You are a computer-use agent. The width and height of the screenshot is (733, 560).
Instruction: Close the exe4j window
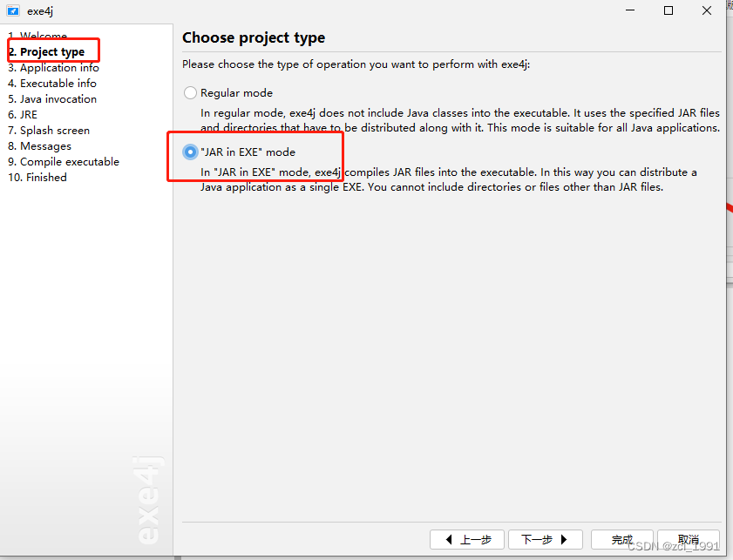tap(707, 10)
